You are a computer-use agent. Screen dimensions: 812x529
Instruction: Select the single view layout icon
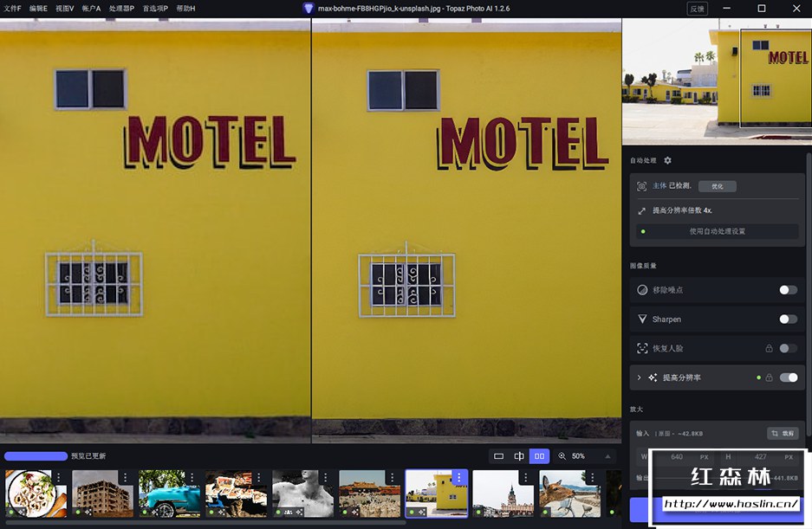point(498,456)
